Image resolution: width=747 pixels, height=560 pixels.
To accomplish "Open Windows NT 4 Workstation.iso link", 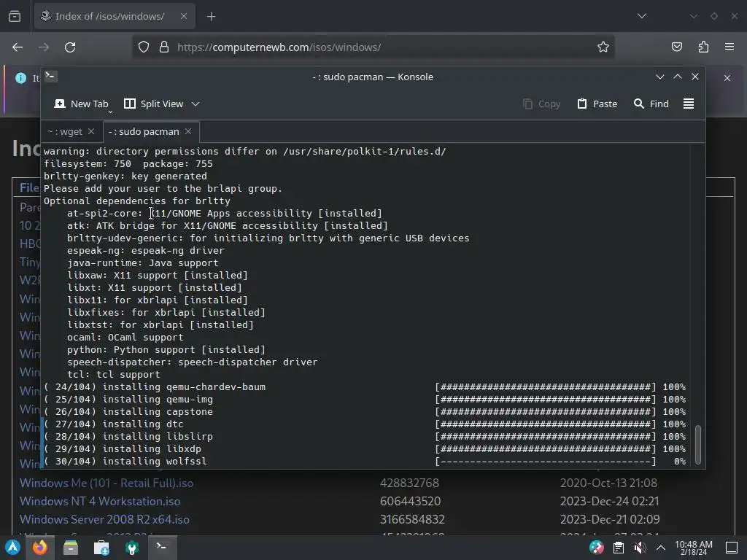I will [99, 502].
